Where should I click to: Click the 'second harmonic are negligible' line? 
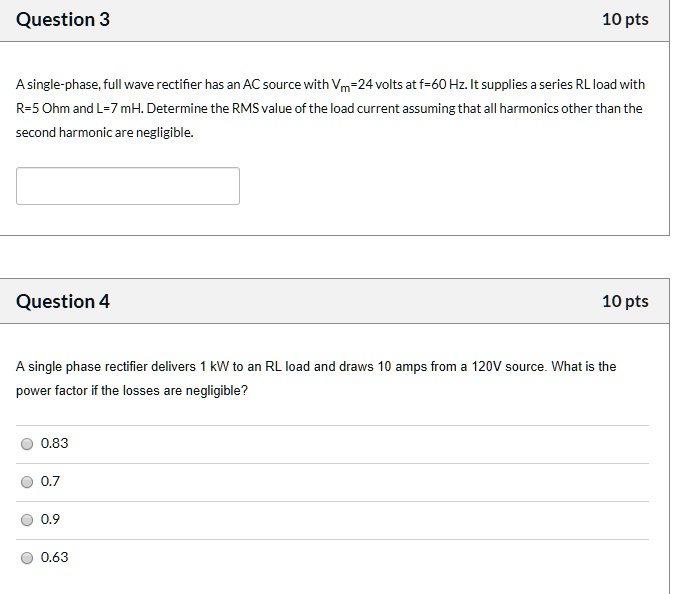104,131
